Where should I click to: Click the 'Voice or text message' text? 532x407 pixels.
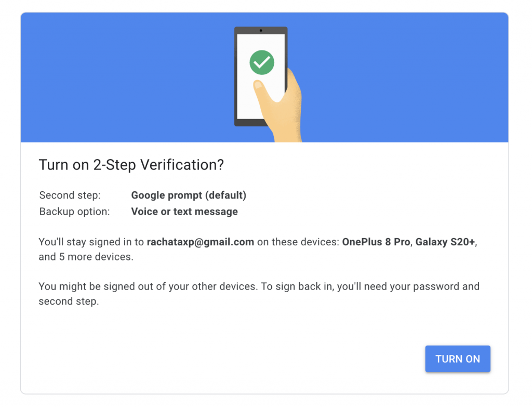tap(184, 212)
